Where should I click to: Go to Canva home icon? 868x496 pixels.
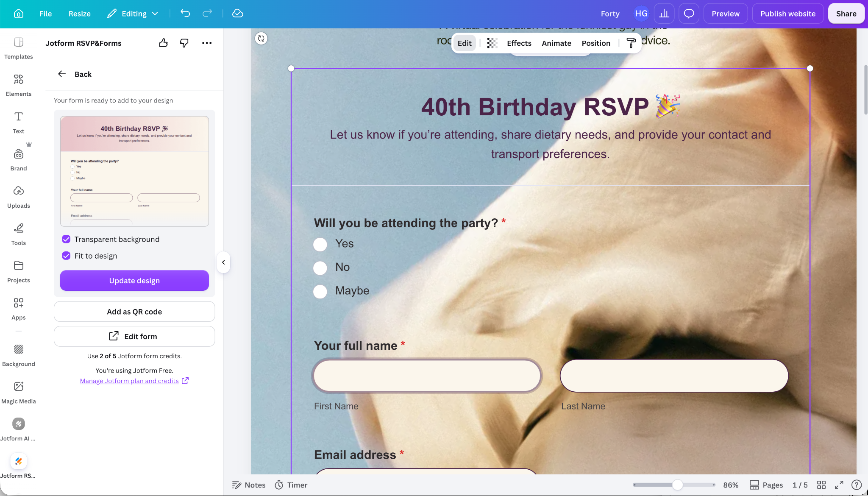click(x=19, y=14)
